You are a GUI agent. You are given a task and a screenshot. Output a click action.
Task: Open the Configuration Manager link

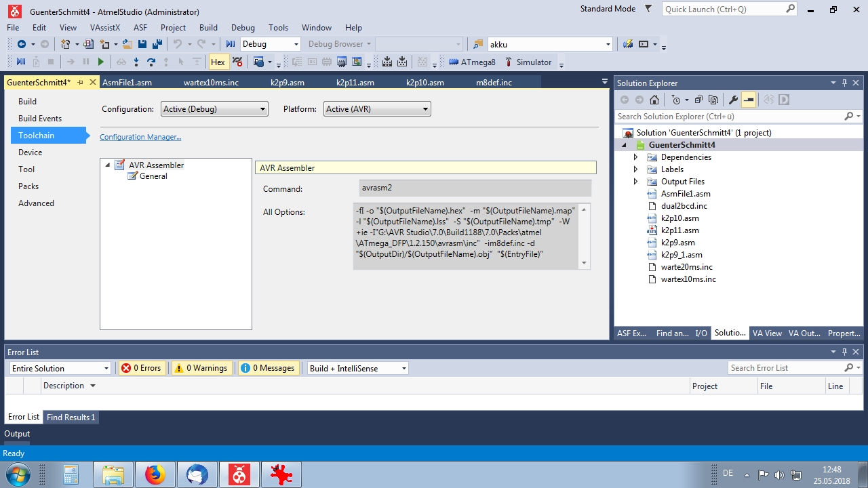[x=140, y=137]
